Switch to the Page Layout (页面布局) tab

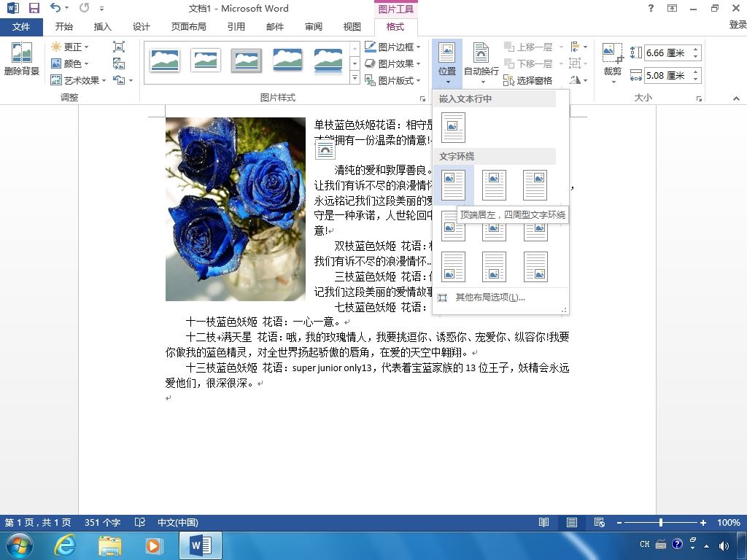[189, 27]
